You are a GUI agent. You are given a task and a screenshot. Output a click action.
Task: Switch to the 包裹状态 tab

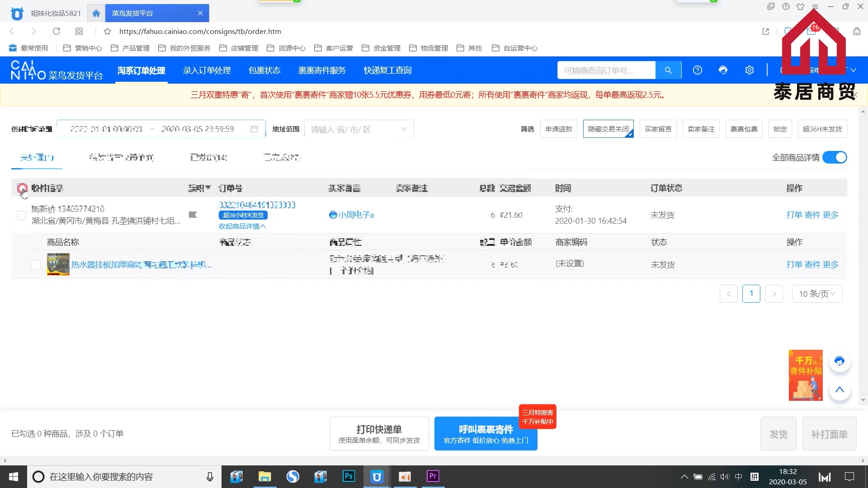264,70
